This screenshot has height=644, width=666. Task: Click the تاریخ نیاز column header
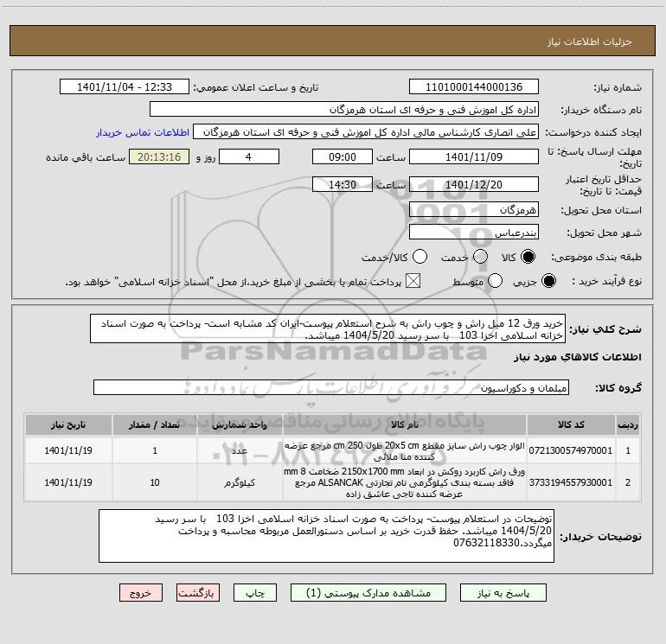[68, 424]
